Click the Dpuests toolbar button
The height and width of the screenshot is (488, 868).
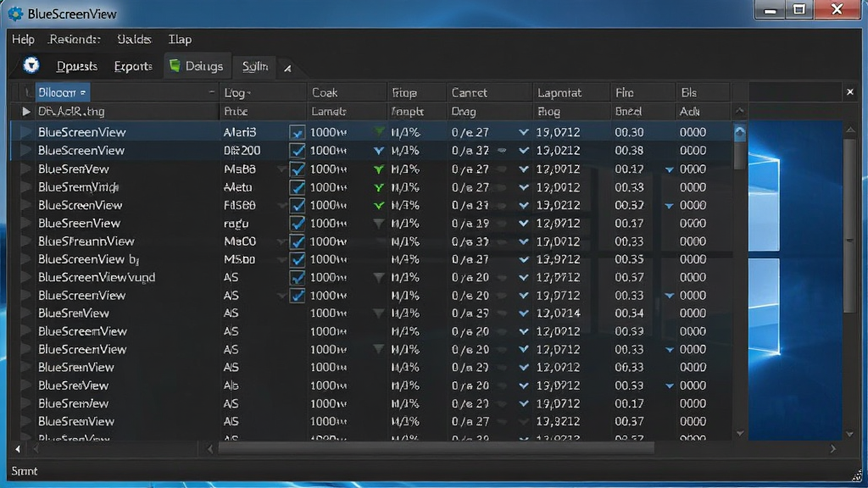(77, 66)
